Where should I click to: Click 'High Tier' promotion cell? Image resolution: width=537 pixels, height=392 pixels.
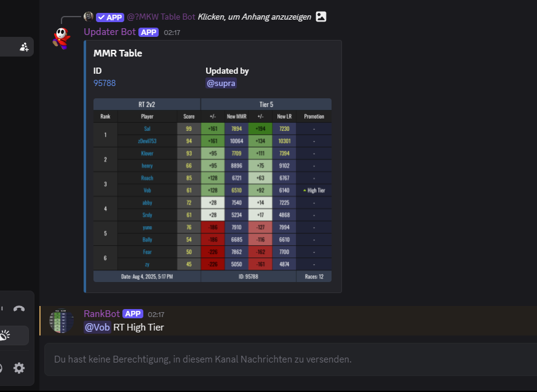pyautogui.click(x=314, y=190)
